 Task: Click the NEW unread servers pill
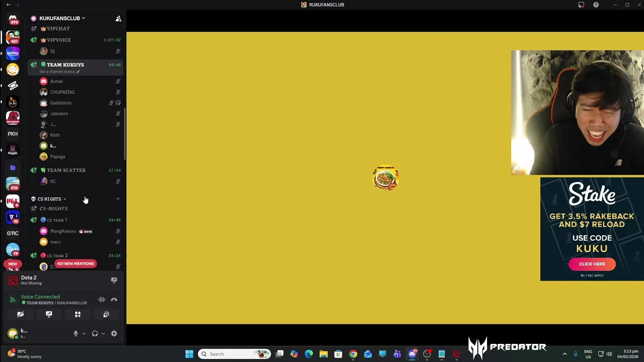point(13,263)
